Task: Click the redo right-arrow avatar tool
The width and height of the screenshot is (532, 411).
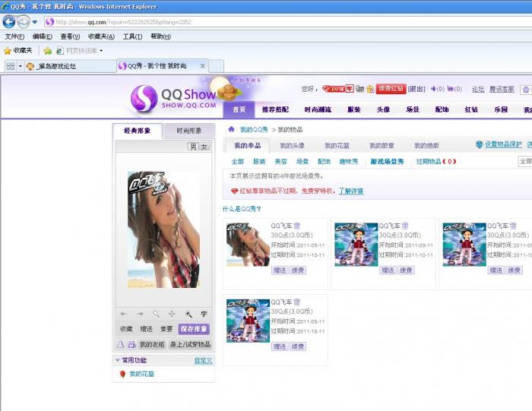Action: coord(140,314)
